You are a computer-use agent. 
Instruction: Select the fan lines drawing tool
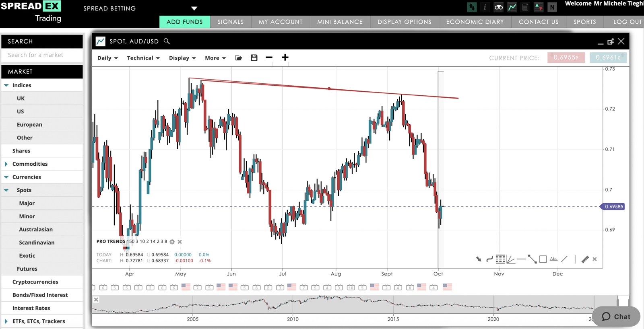pos(511,259)
